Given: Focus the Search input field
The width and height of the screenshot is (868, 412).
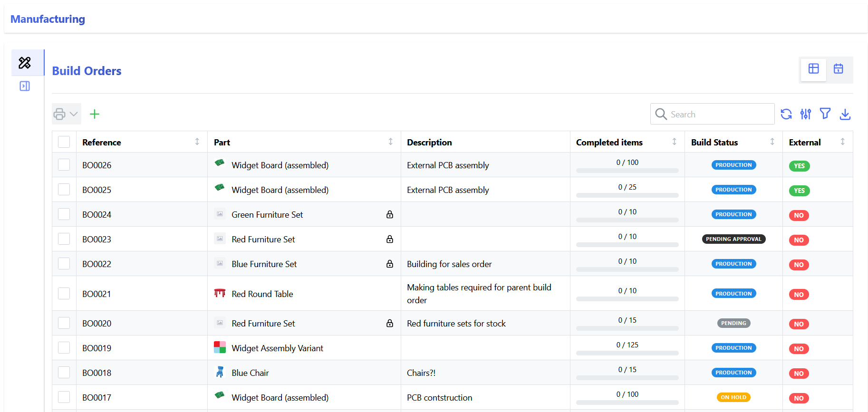Looking at the screenshot, I should (719, 114).
